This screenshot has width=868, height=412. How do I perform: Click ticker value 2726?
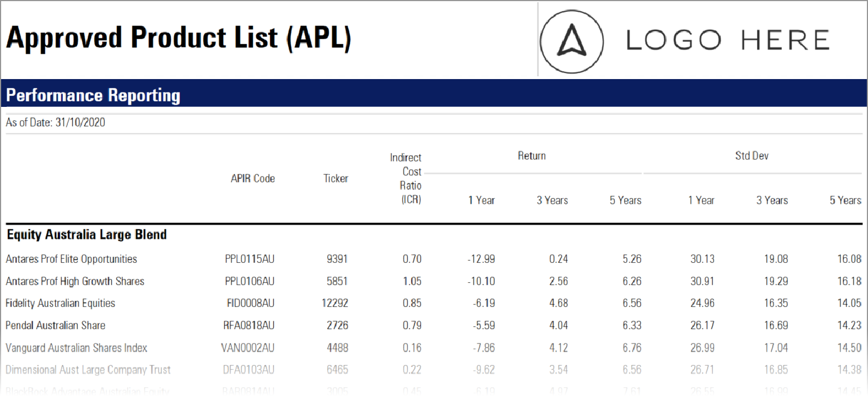(337, 325)
